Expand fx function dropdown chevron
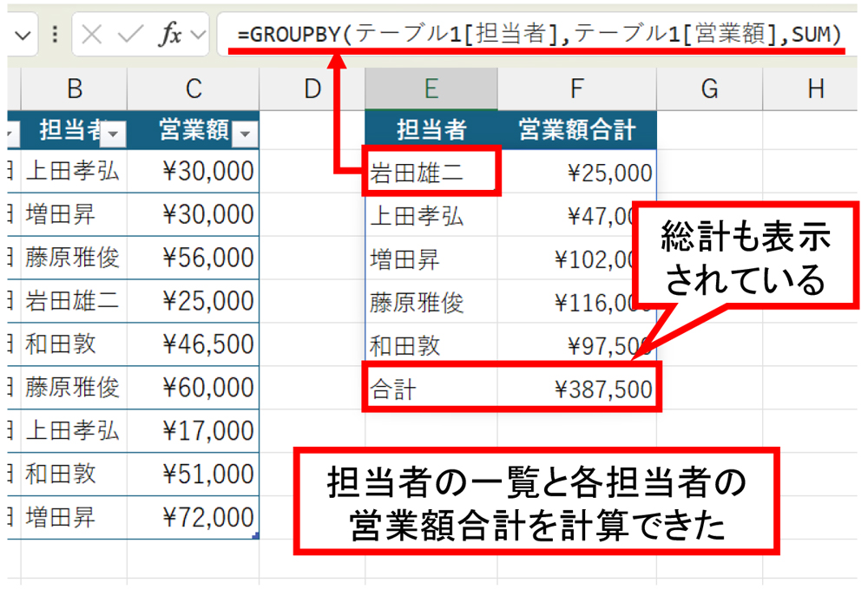Viewport: 868px width, 589px height. (198, 36)
